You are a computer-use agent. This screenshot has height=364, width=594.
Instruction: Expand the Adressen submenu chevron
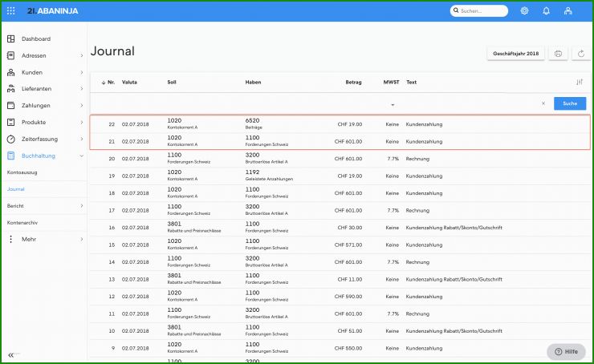81,55
